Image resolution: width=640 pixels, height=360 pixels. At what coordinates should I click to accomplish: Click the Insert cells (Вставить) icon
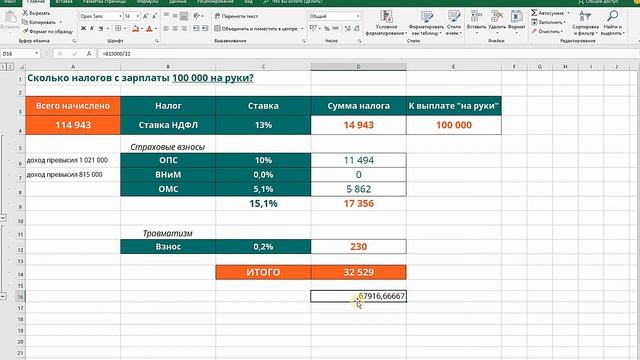476,17
